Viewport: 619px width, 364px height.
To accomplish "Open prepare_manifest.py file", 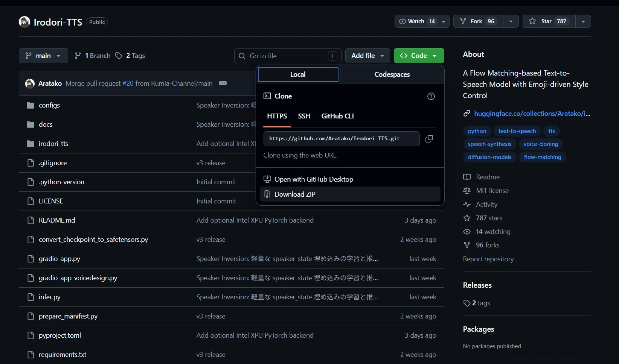I will coord(68,316).
